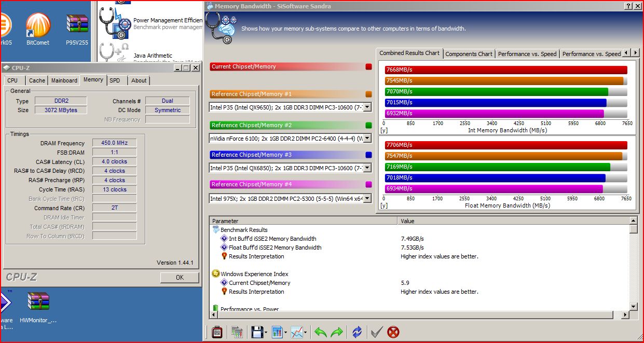The width and height of the screenshot is (644, 343).
Task: Click the OK button in CPU-Z
Action: coord(180,278)
